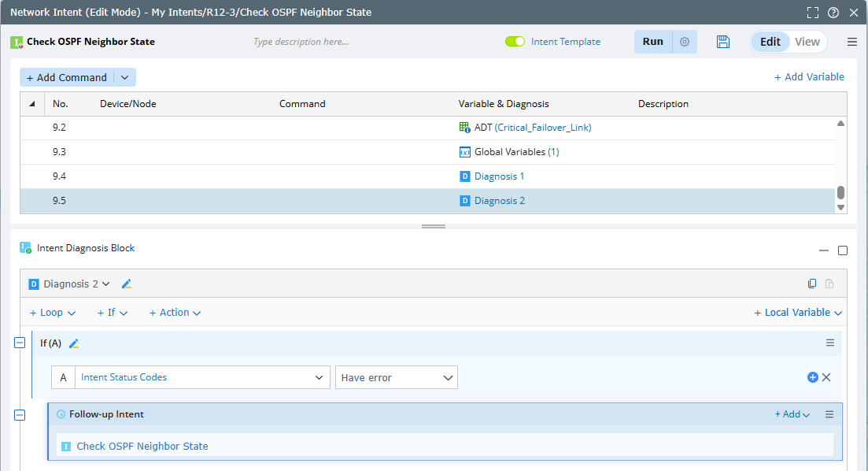This screenshot has height=471, width=868.
Task: Edit the If (A) condition pencil
Action: pyautogui.click(x=74, y=343)
